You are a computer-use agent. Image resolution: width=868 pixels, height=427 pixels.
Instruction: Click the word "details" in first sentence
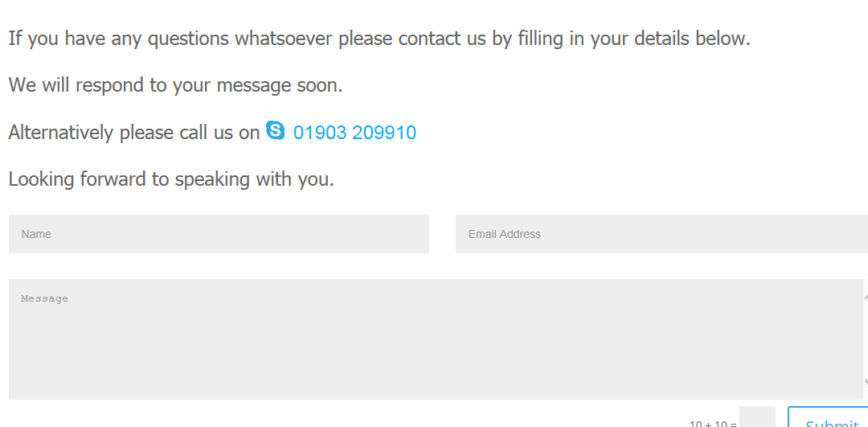click(x=662, y=39)
